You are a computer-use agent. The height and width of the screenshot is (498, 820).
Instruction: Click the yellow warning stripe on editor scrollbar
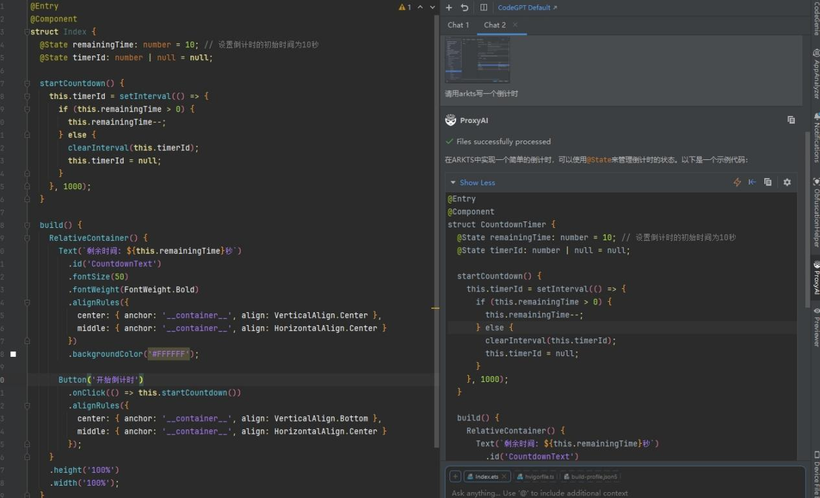tap(435, 308)
